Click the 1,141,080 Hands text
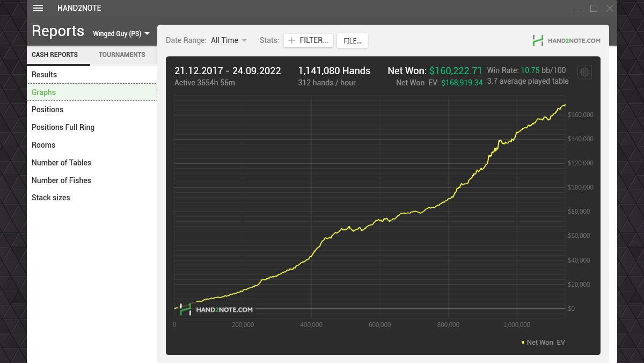This screenshot has height=363, width=644. [x=334, y=71]
